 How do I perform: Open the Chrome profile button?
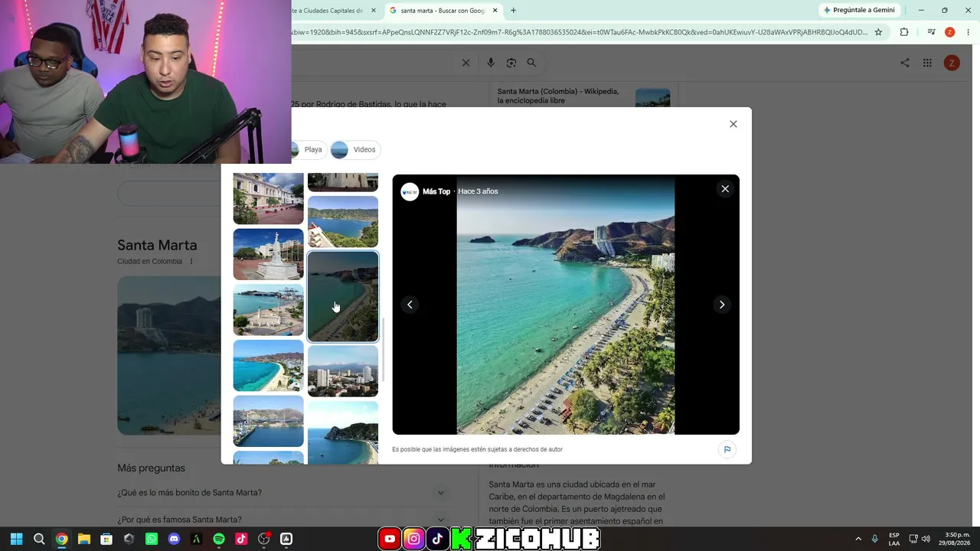click(950, 32)
